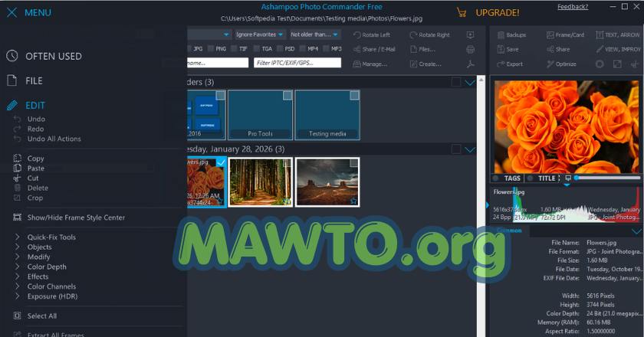The height and width of the screenshot is (337, 644).
Task: Click the Select All icon
Action: [17, 316]
